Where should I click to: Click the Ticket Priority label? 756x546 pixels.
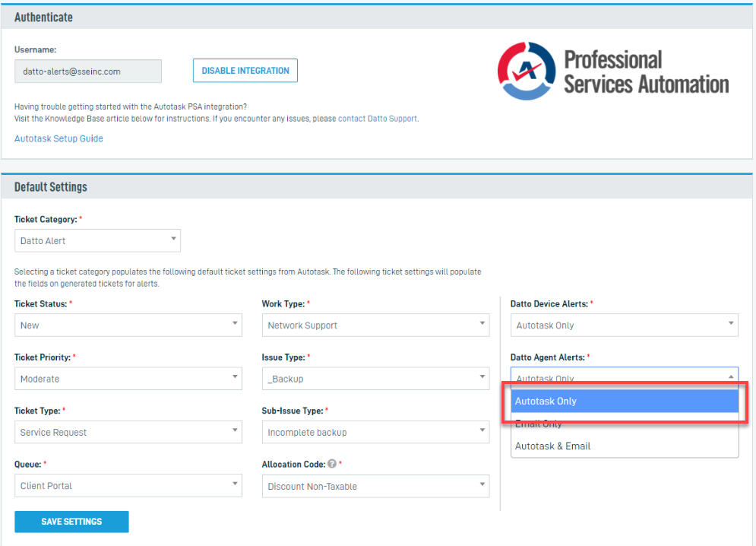point(43,357)
